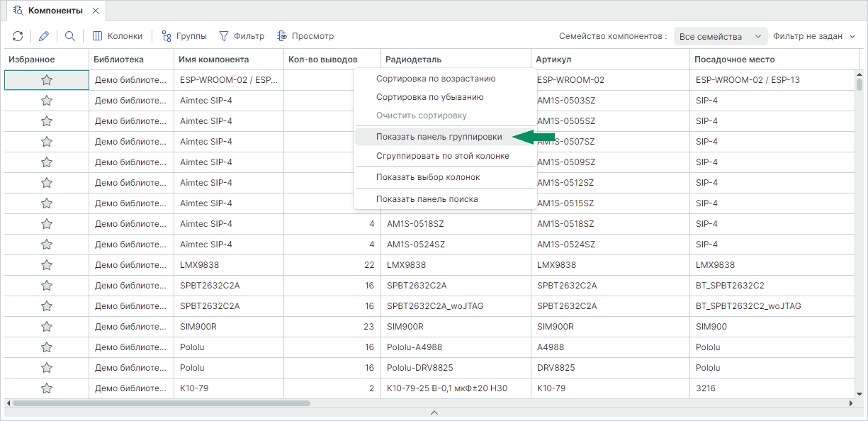This screenshot has width=868, height=421.
Task: Click the scroll up arrow at right
Action: [859, 75]
